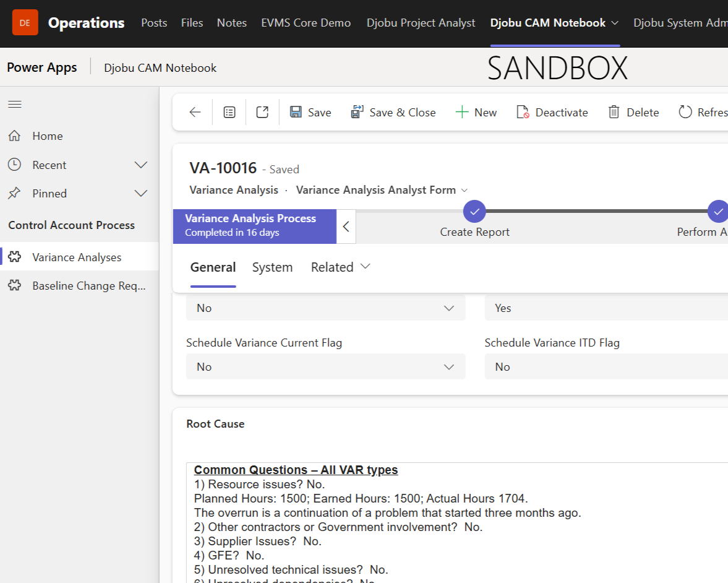Click the Perform Analysis stage checkmark circle
Image resolution: width=728 pixels, height=583 pixels.
tap(718, 212)
